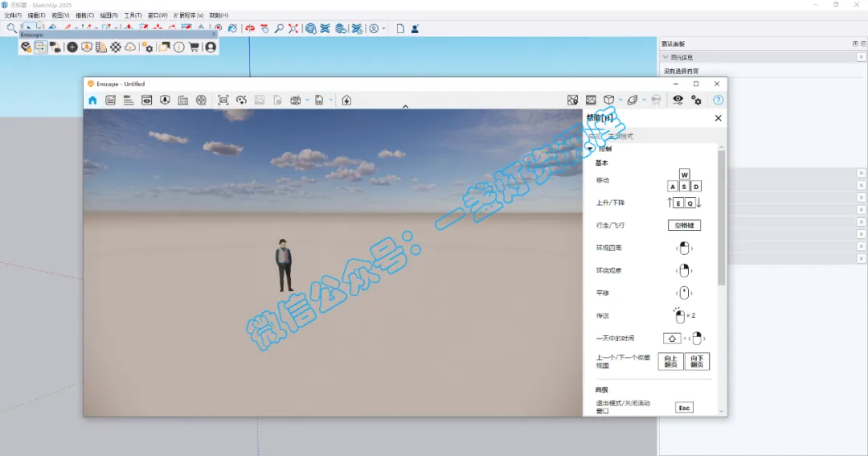Open the video editor film reel icon
868x456 pixels.
[x=201, y=101]
